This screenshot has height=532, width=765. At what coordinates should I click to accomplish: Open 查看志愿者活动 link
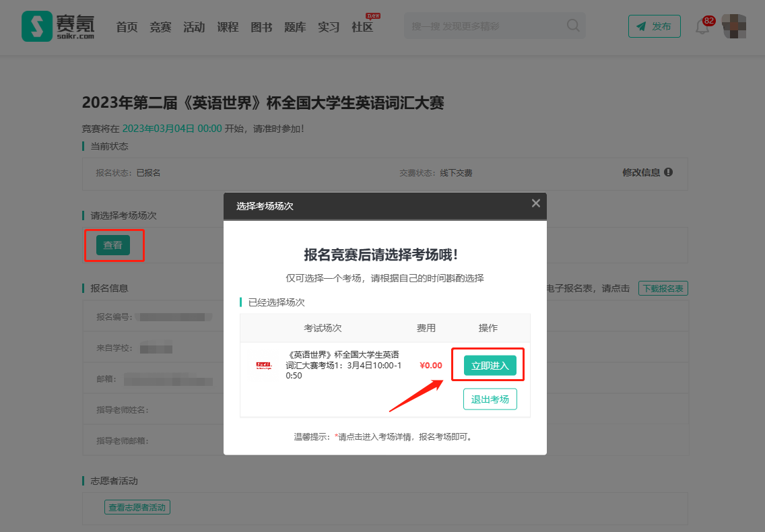(x=137, y=507)
